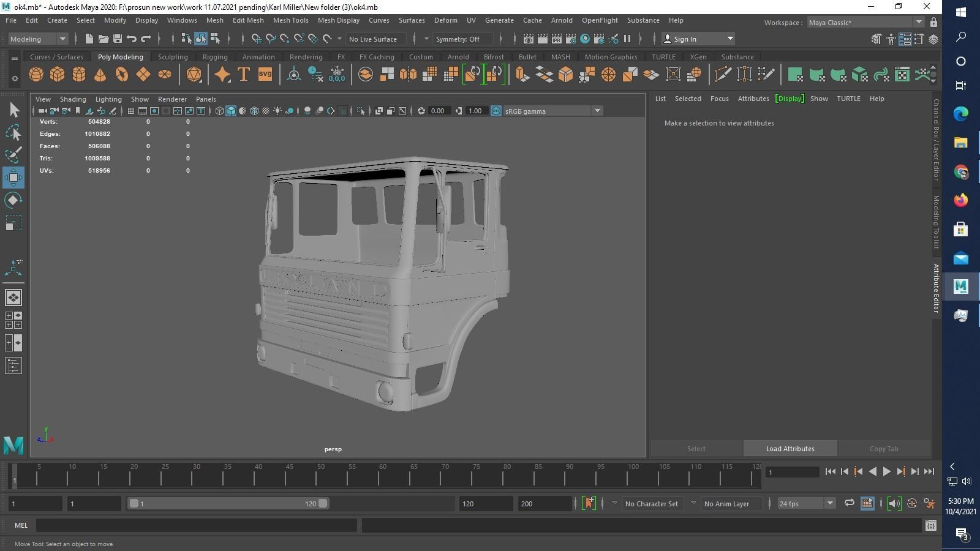
Task: Click the viewport gamma value field 1.00
Action: point(475,111)
